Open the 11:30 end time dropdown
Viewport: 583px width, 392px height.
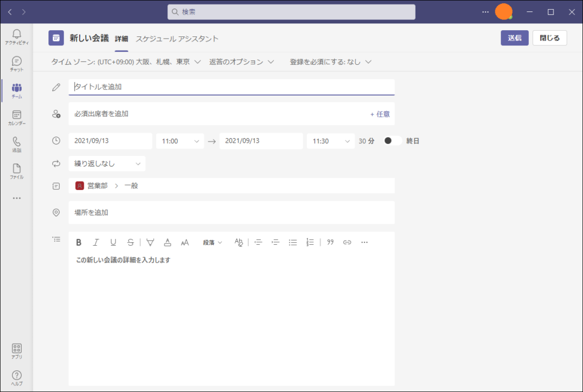[x=331, y=141]
